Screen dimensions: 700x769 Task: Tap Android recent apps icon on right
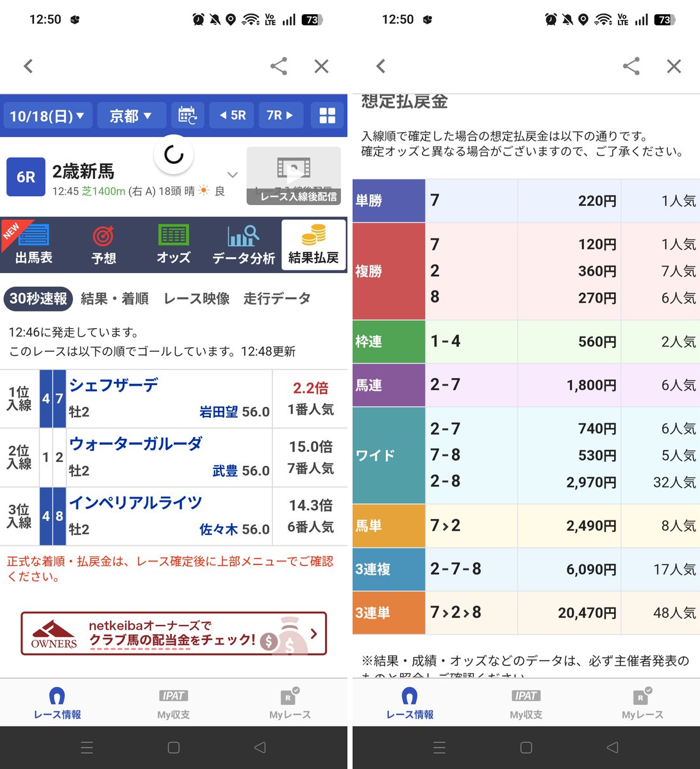439,747
